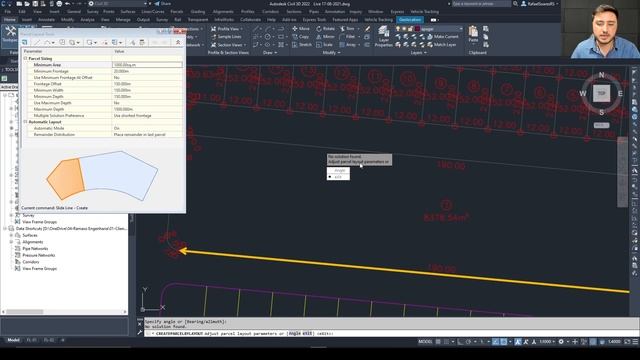This screenshot has width=640, height=360.
Task: Expand the Modify panel flyout
Action: click(x=331, y=53)
